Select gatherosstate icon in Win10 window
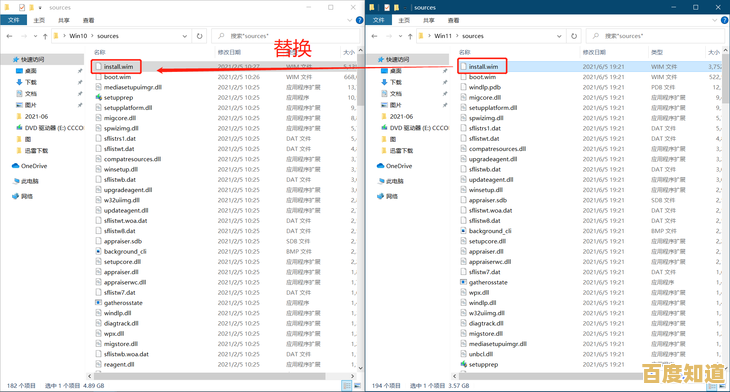 (x=99, y=303)
